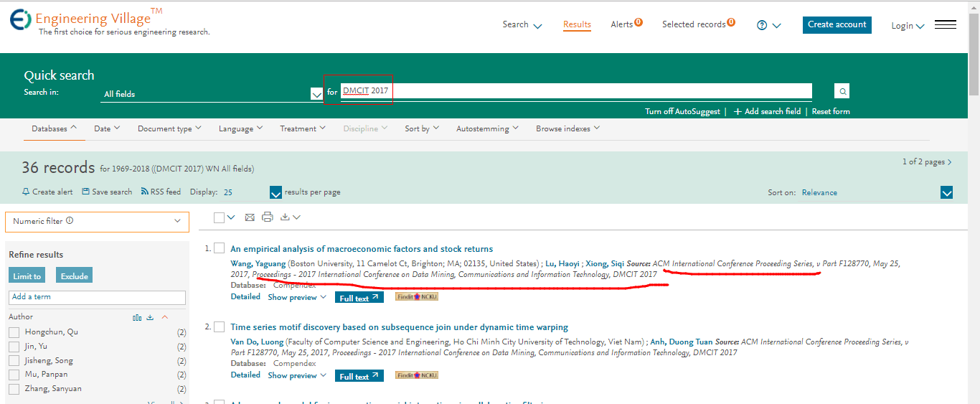This screenshot has width=980, height=404.
Task: Open Full text for record 1
Action: coord(359,297)
